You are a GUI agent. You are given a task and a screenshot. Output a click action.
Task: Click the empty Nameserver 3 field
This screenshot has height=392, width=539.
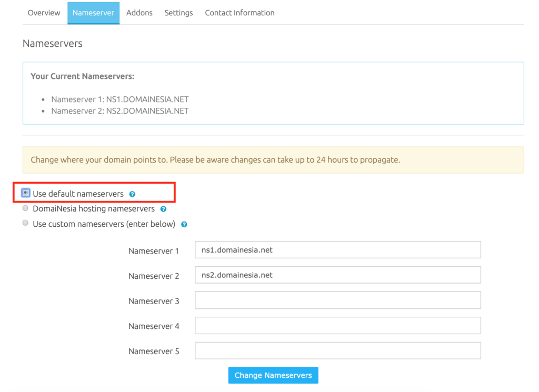coord(337,300)
